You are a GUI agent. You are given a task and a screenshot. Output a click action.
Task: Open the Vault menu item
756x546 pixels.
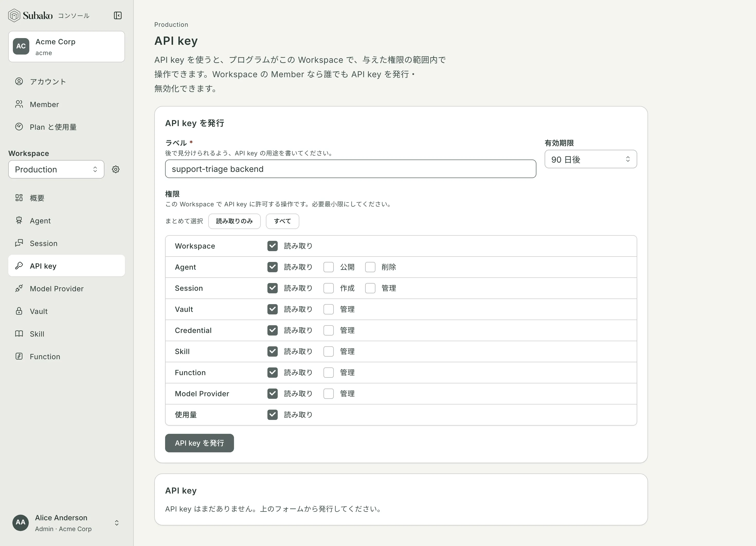click(66, 311)
